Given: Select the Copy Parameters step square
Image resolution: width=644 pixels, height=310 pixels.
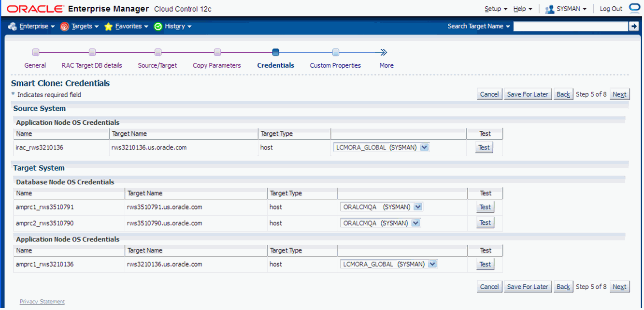Looking at the screenshot, I should pos(217,52).
